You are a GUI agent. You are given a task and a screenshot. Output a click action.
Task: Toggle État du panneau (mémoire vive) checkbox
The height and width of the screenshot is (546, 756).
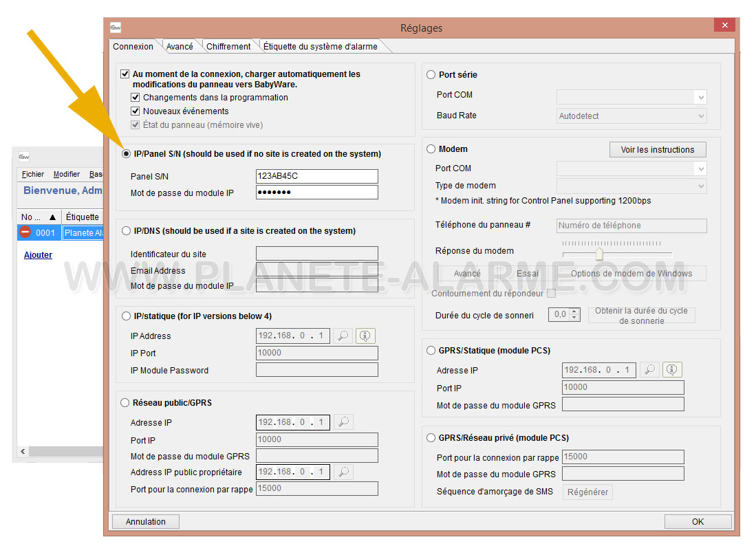(136, 125)
